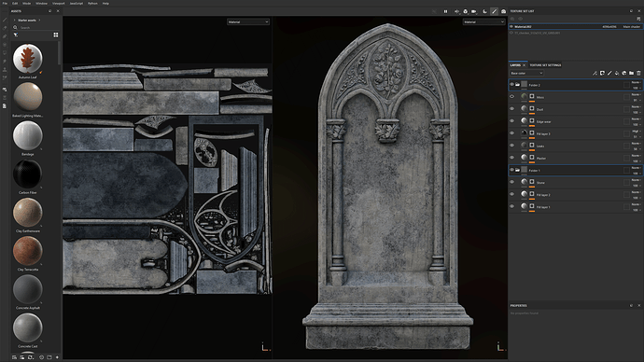
Task: Open blend mode dropdown for Moss layer
Action: click(637, 95)
